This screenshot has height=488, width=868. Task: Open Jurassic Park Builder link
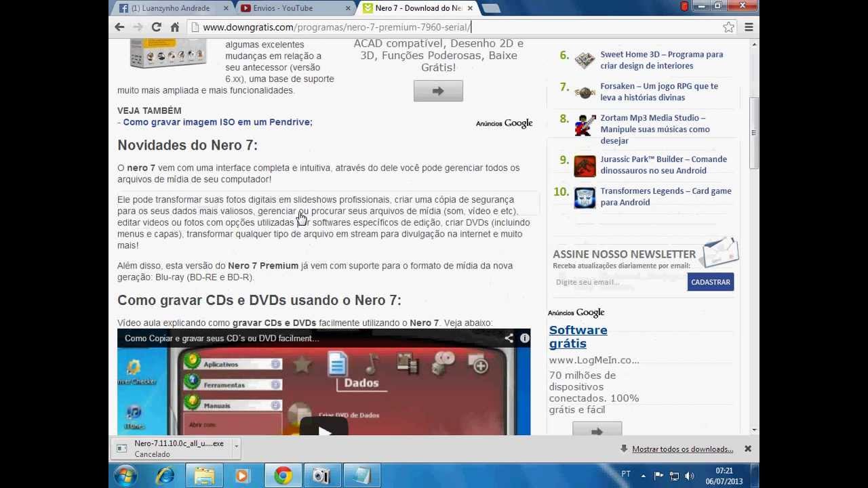click(663, 165)
